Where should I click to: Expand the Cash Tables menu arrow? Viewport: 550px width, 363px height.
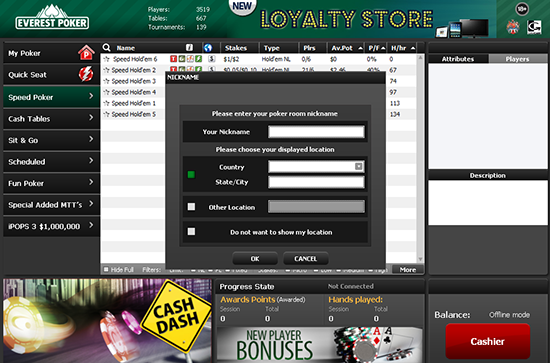click(x=91, y=118)
